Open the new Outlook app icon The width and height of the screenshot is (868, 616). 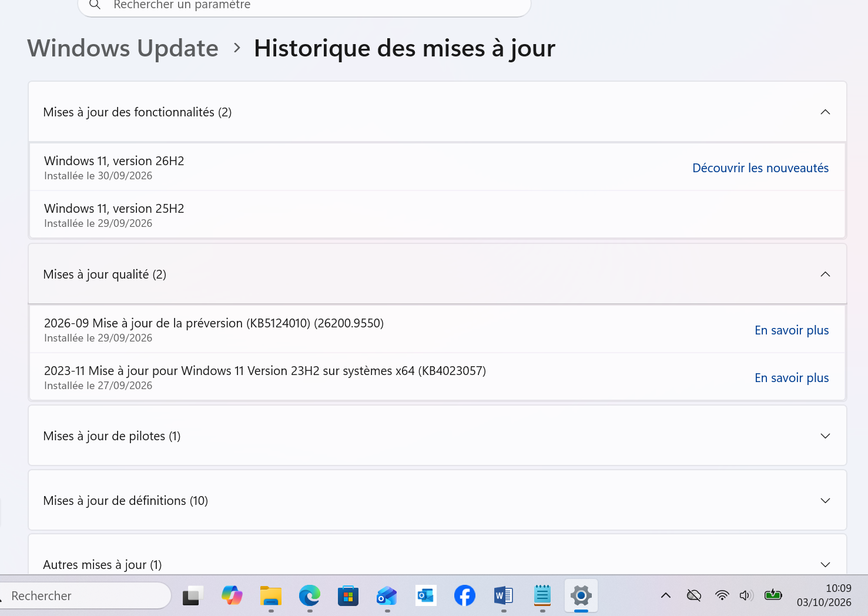[x=387, y=596]
